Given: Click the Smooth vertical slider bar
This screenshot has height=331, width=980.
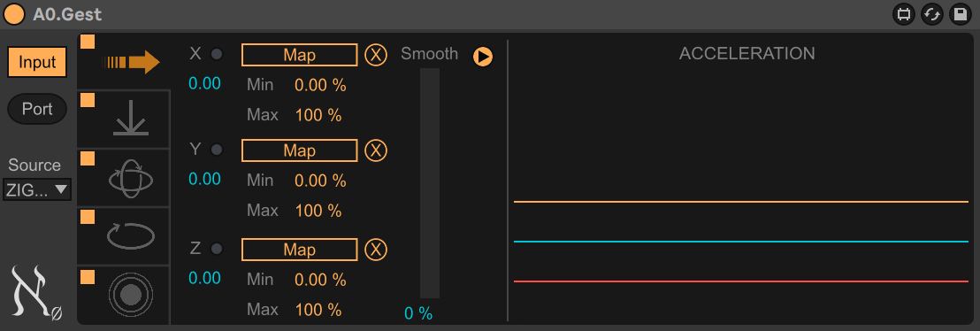Looking at the screenshot, I should pos(429,182).
